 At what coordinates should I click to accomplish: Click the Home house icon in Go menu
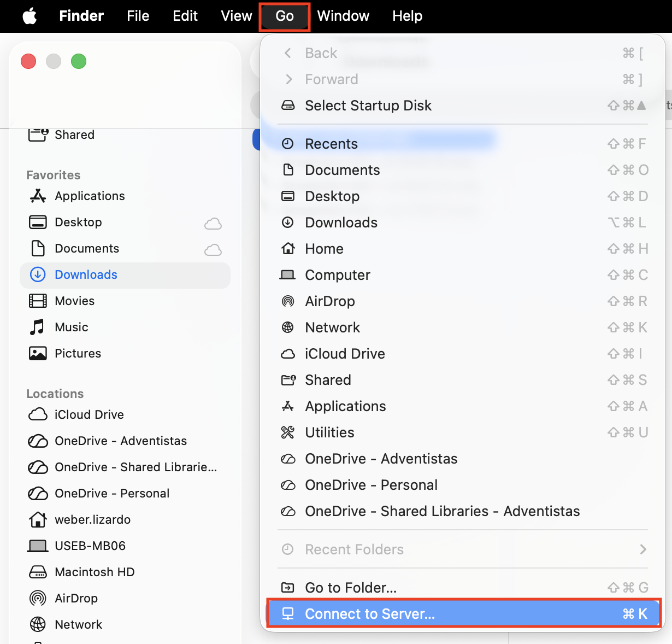[288, 249]
